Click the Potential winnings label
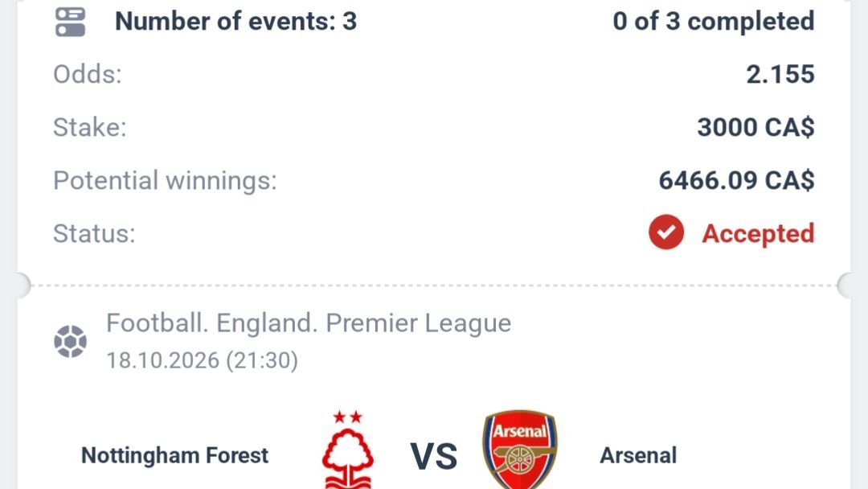The image size is (868, 489). click(x=165, y=180)
